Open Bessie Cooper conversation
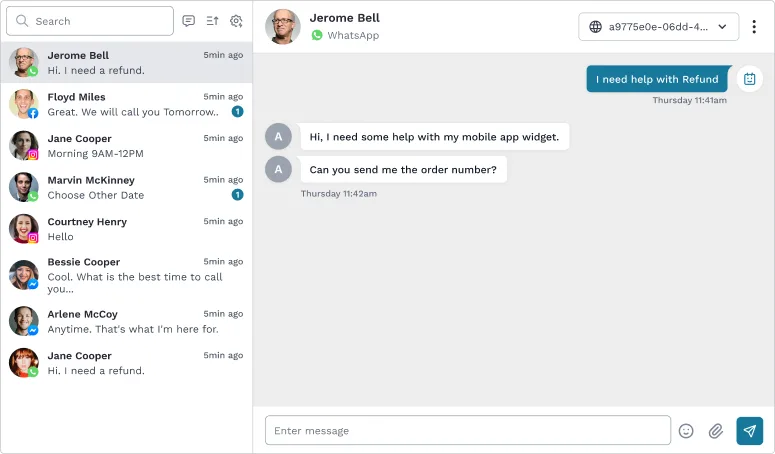 pos(127,275)
